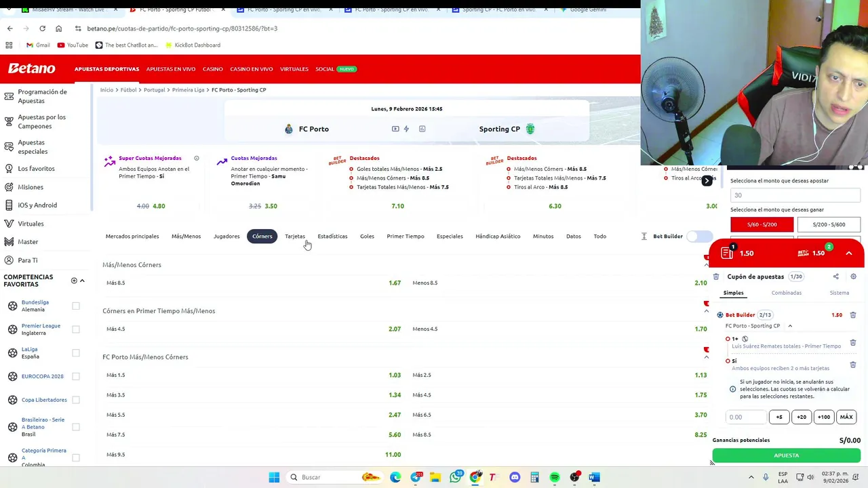Open the browser apps grid icon

tap(9, 45)
